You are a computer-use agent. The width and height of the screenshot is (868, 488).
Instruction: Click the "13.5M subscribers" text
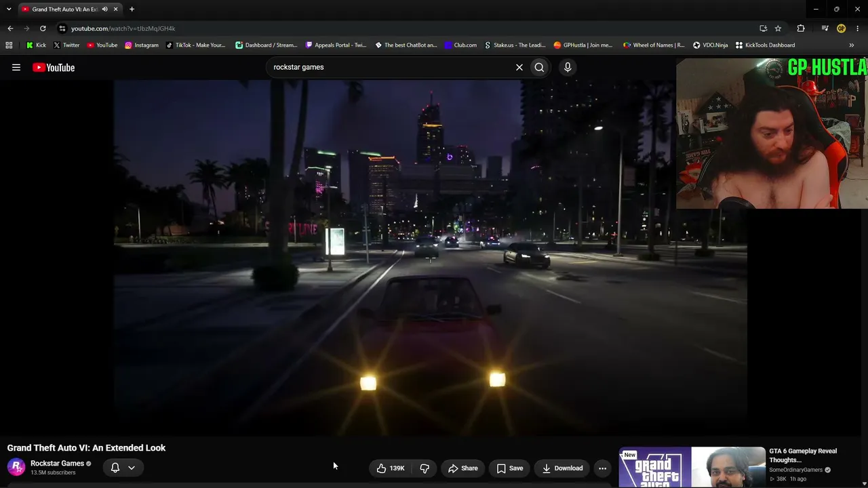click(x=53, y=472)
